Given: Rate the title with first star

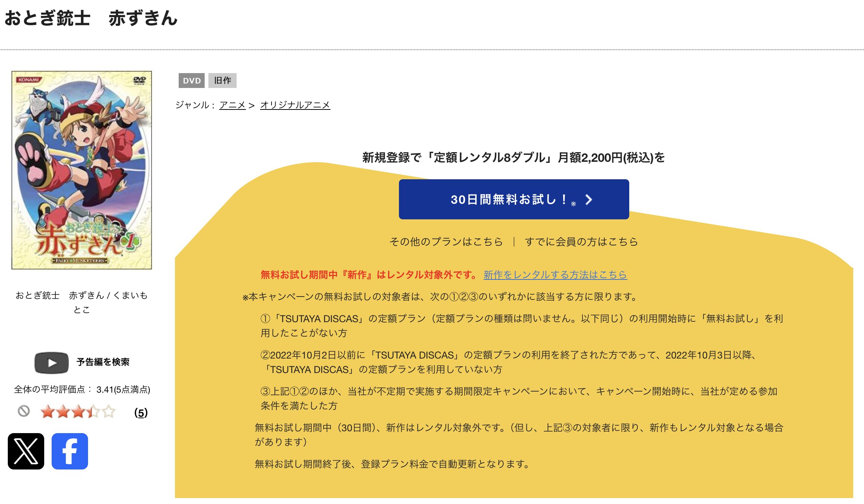Looking at the screenshot, I should pyautogui.click(x=47, y=412).
